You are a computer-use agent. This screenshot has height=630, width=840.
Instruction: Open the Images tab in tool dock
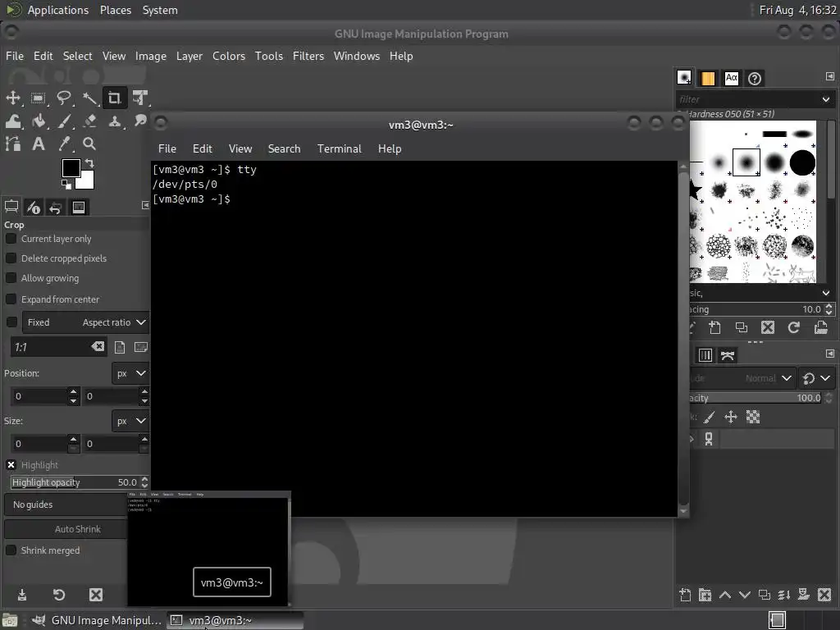click(78, 208)
